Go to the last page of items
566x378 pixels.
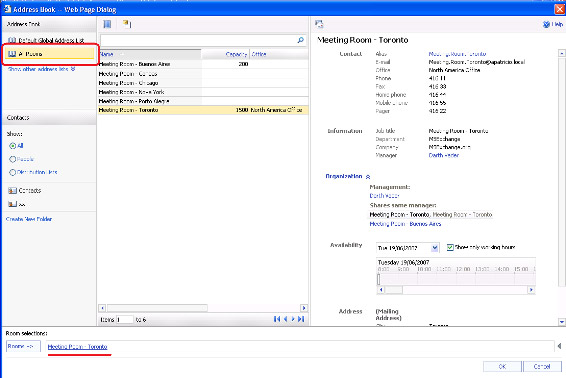tap(301, 319)
